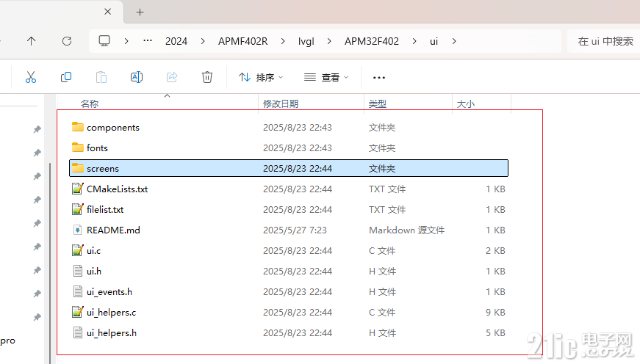Click the Paste clipboard icon
The image size is (640, 364).
pos(101,77)
